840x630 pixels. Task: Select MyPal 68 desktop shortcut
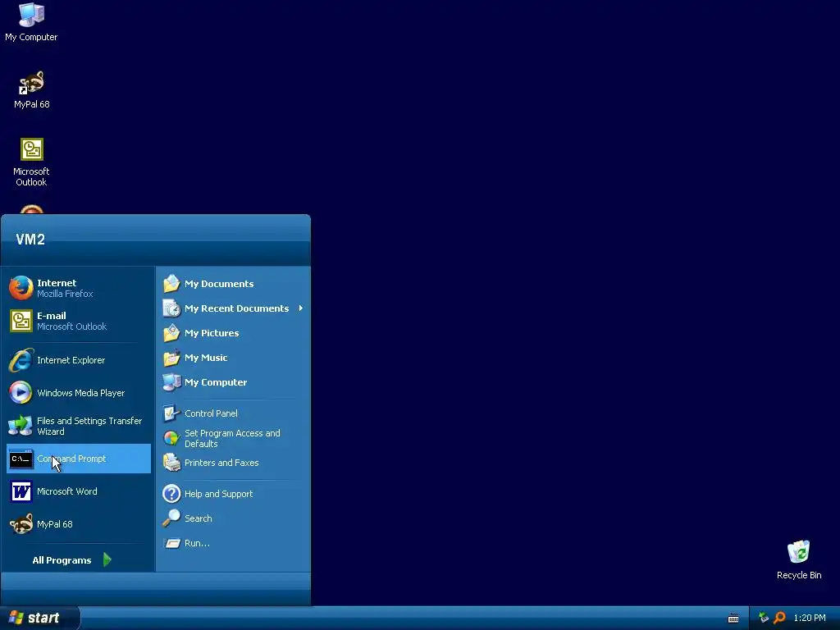click(32, 89)
